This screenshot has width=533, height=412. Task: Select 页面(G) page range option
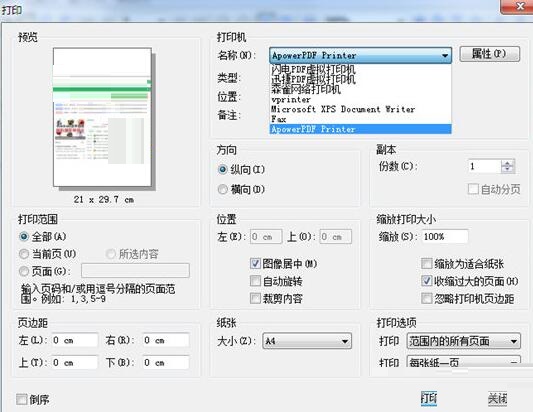pyautogui.click(x=24, y=271)
